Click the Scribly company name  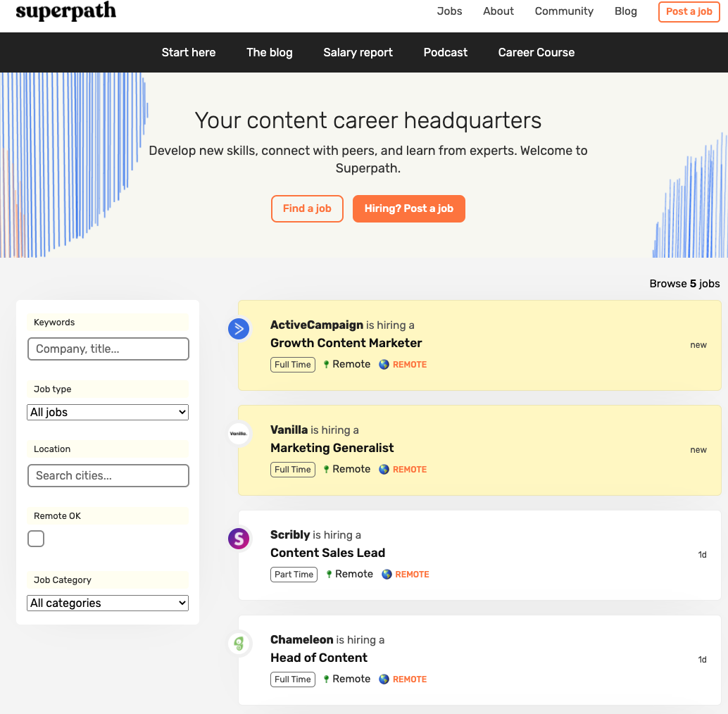290,535
